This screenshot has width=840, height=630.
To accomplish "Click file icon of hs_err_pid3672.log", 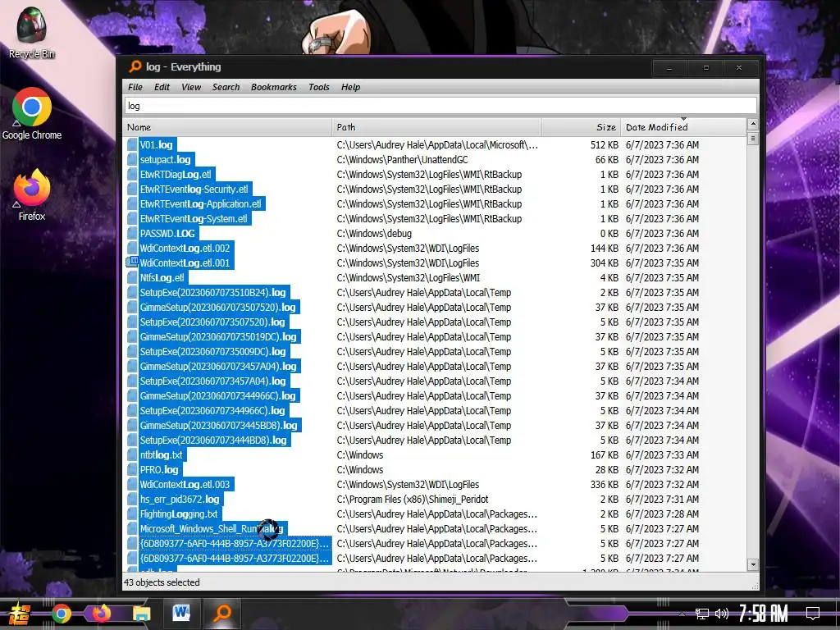I will pyautogui.click(x=132, y=500).
